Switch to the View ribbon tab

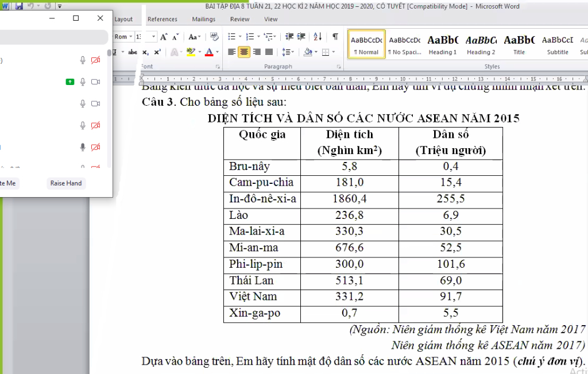(271, 19)
